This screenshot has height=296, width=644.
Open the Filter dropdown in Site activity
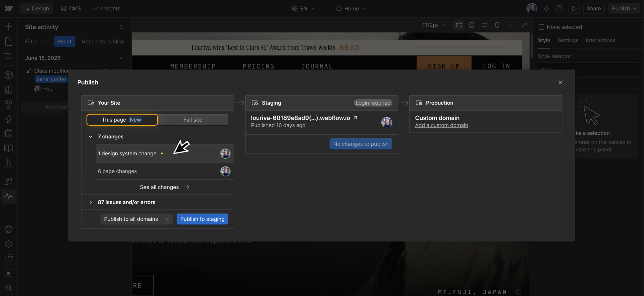click(x=35, y=42)
